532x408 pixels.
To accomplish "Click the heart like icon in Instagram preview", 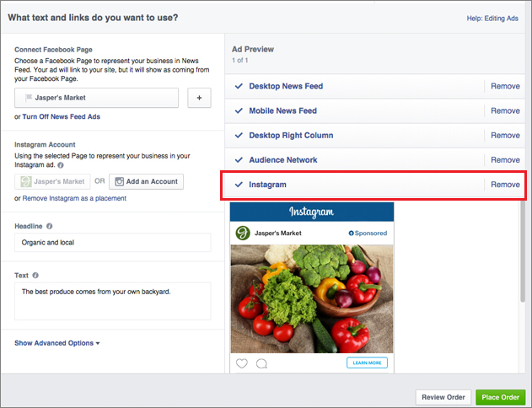I will coord(242,363).
